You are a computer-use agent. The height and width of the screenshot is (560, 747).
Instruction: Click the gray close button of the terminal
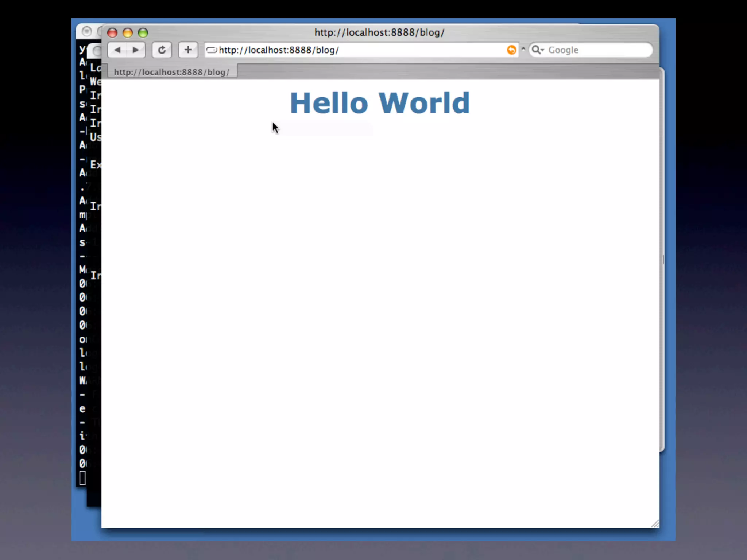pyautogui.click(x=87, y=32)
